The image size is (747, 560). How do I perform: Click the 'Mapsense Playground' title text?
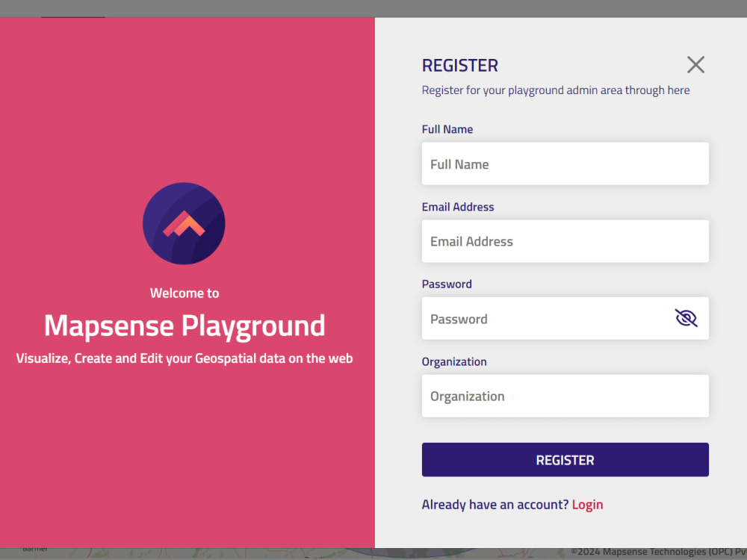tap(185, 326)
